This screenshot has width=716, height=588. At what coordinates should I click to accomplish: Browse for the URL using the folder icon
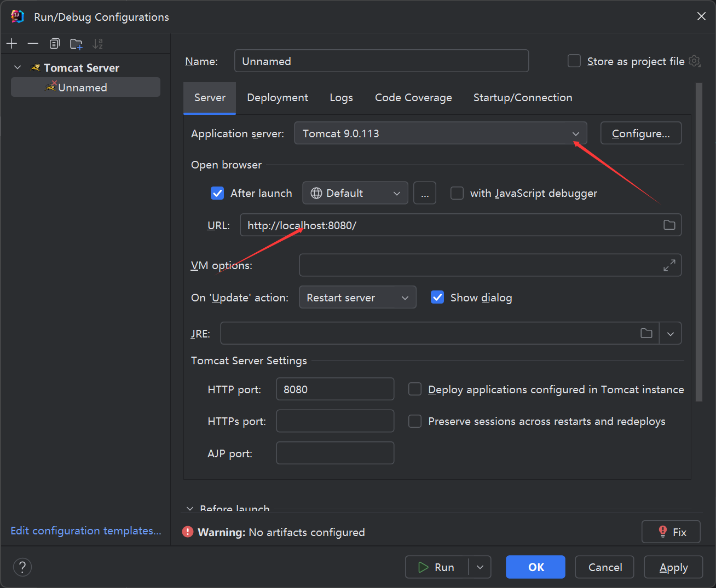coord(669,225)
